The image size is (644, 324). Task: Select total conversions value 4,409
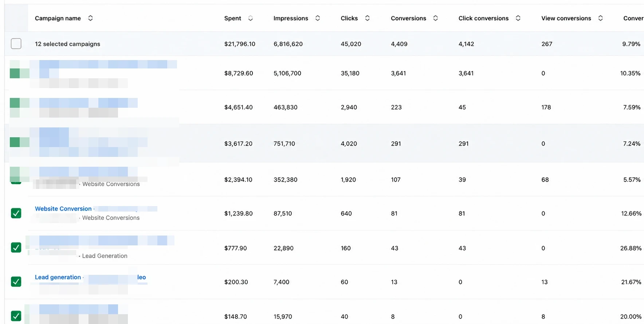399,44
